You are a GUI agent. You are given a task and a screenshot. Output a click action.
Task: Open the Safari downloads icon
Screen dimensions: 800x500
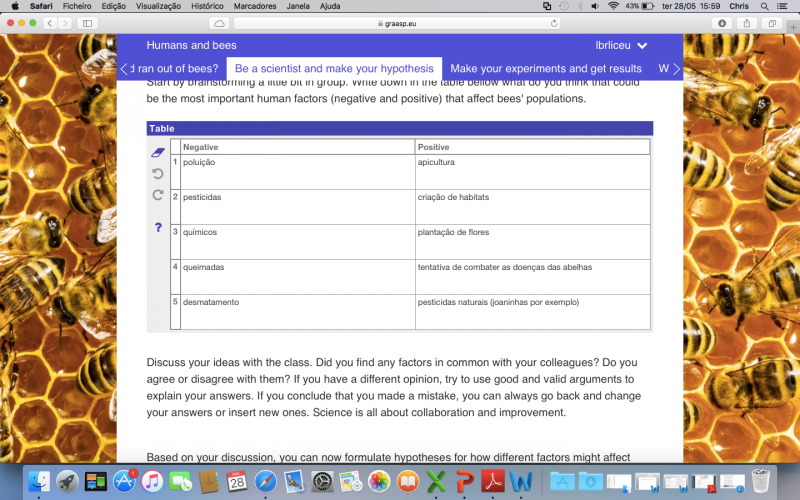(x=721, y=23)
